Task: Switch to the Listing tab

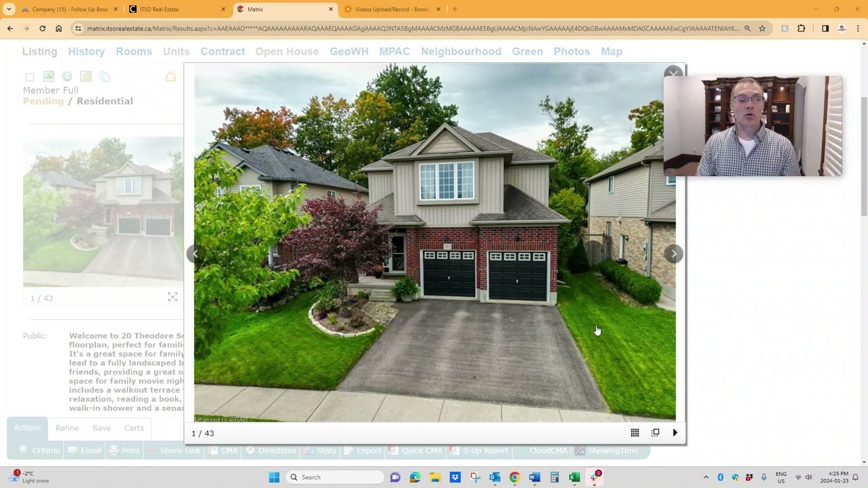Action: point(39,52)
